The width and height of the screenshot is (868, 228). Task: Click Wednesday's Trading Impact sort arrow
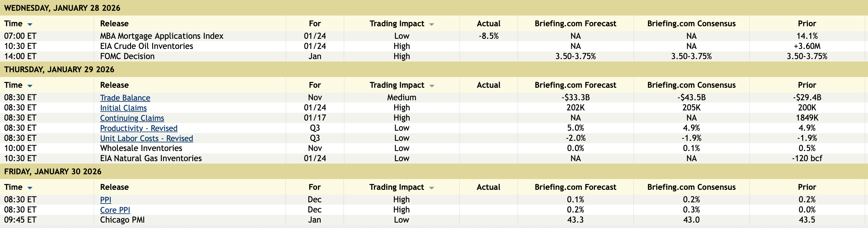point(431,24)
